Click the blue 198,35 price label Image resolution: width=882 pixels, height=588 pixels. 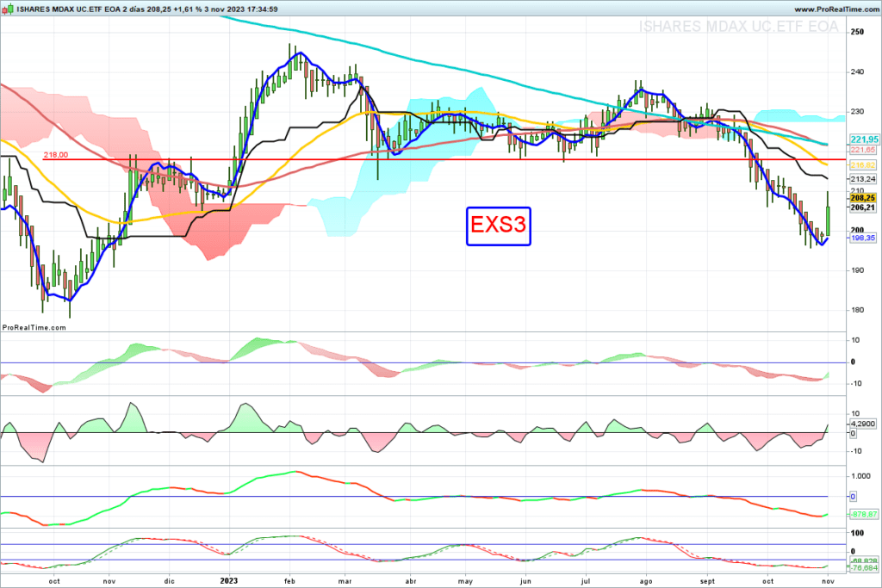[x=863, y=238]
